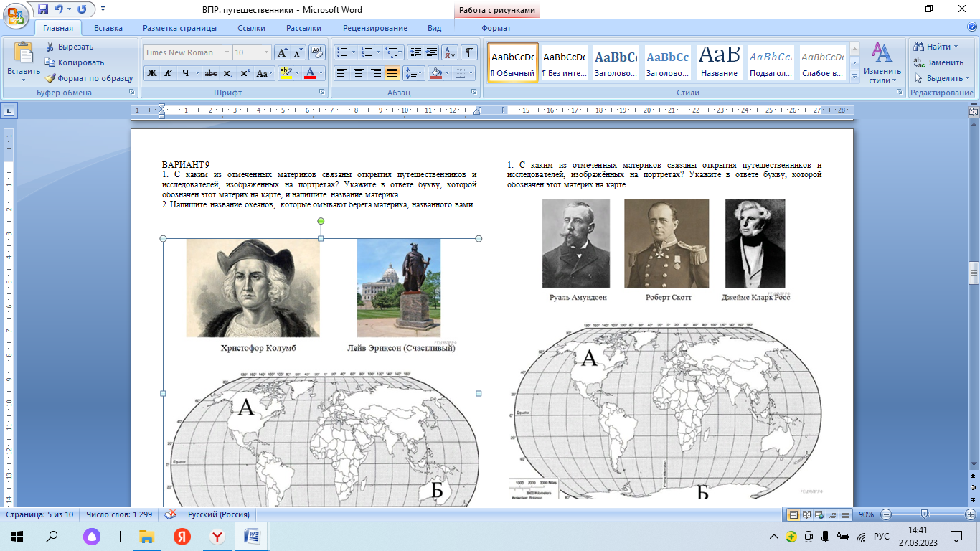Click Заменить to replace text
The height and width of the screenshot is (551, 980).
[x=938, y=62]
